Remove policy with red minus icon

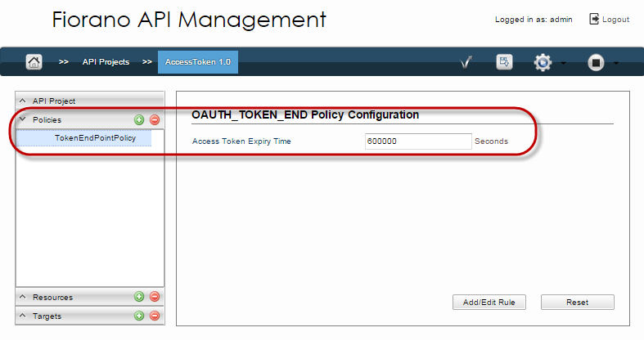pyautogui.click(x=155, y=120)
